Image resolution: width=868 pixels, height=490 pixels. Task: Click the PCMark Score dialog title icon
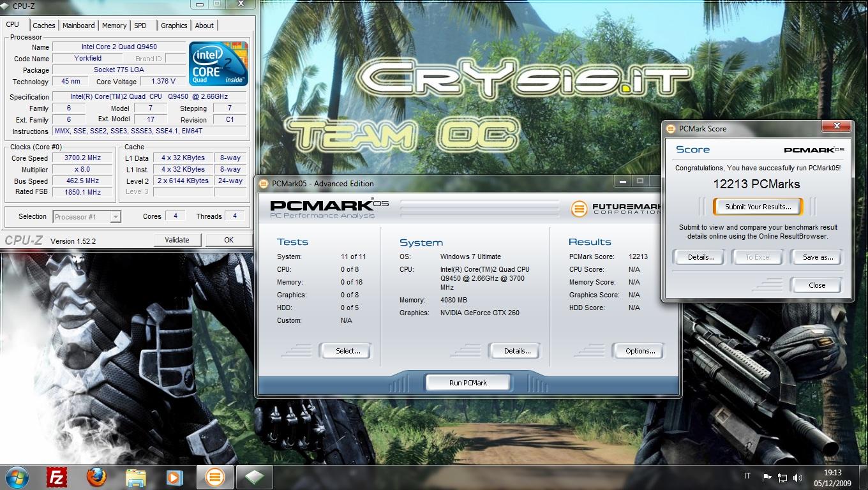pyautogui.click(x=671, y=129)
